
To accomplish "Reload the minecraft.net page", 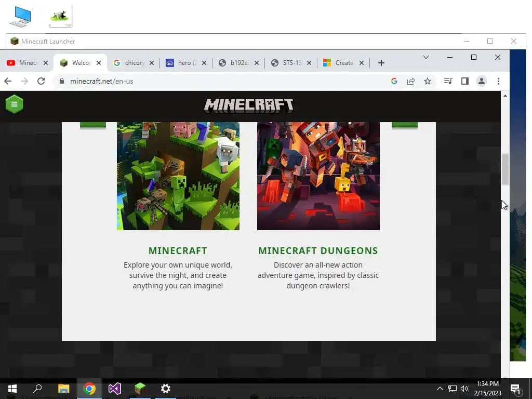I will point(41,81).
